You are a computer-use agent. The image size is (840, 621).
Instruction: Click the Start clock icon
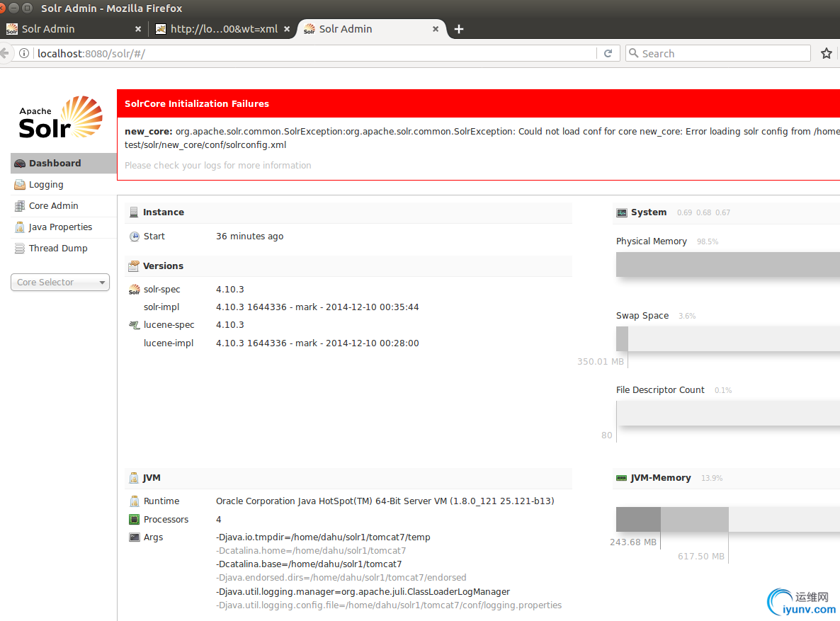tap(135, 237)
